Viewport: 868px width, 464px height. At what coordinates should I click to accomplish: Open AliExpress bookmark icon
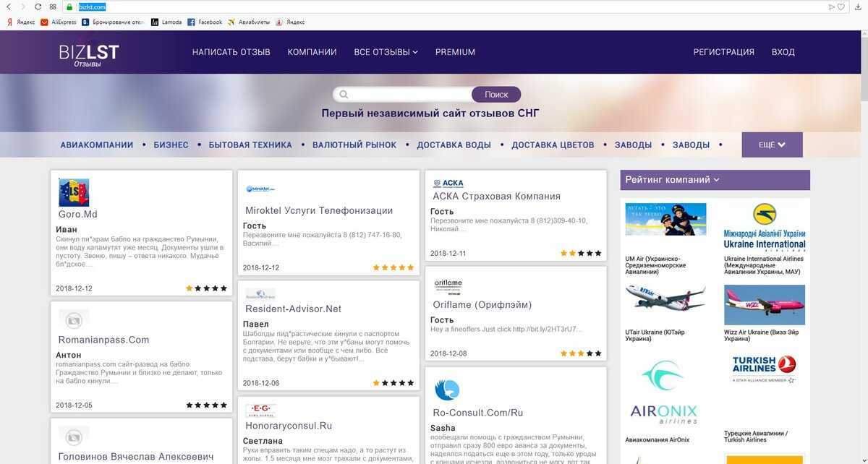(x=44, y=22)
